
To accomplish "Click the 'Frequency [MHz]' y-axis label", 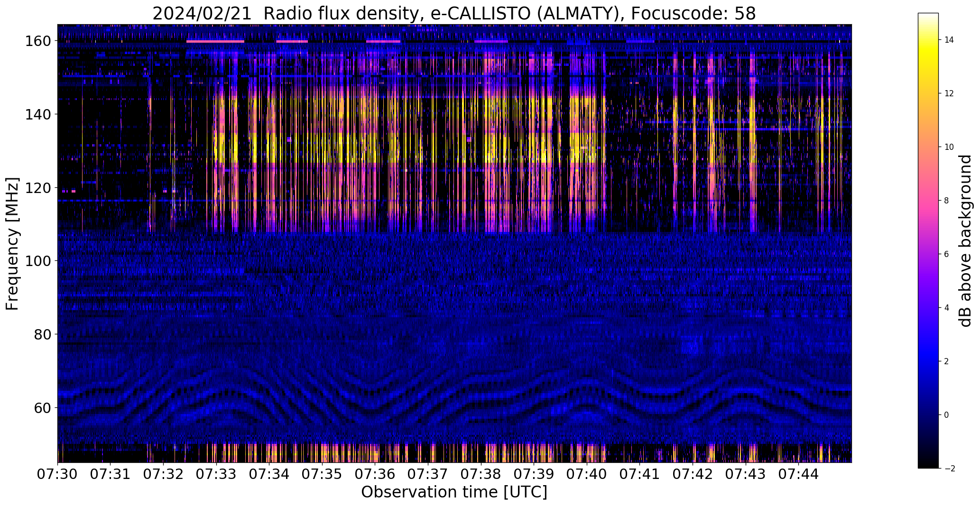I will coord(12,244).
